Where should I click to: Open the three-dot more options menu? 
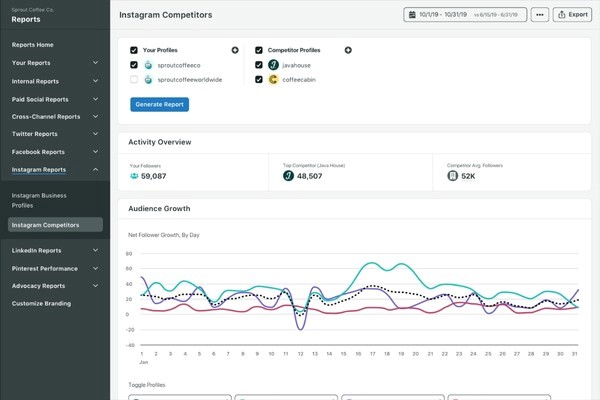(540, 15)
